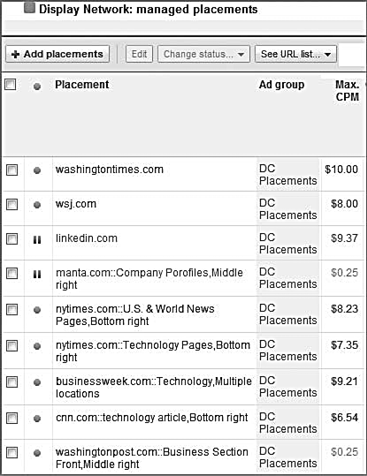Sort by the Max. CPM column header
This screenshot has width=367, height=476.
[347, 91]
